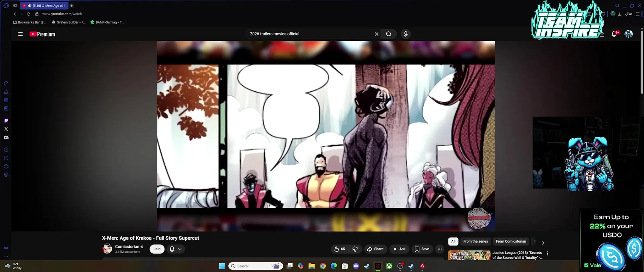Open YouTube guide hamburger menu
The height and width of the screenshot is (272, 644).
[20, 34]
